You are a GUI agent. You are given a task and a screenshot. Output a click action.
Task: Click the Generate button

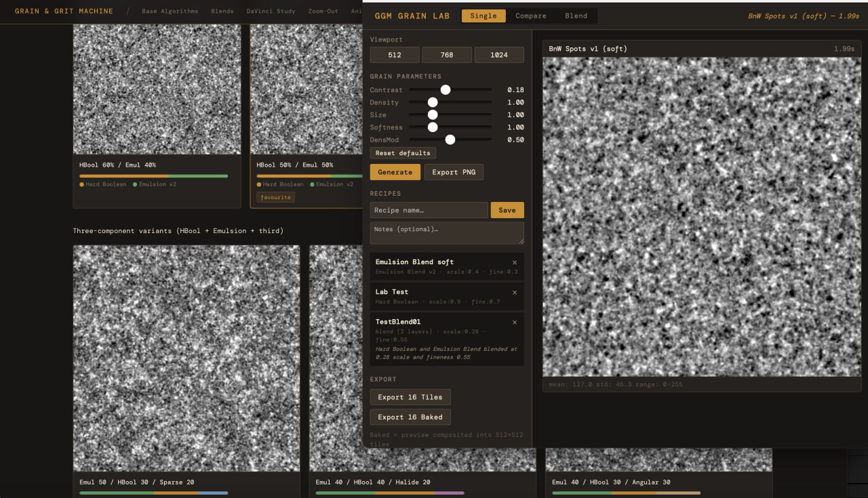click(395, 172)
